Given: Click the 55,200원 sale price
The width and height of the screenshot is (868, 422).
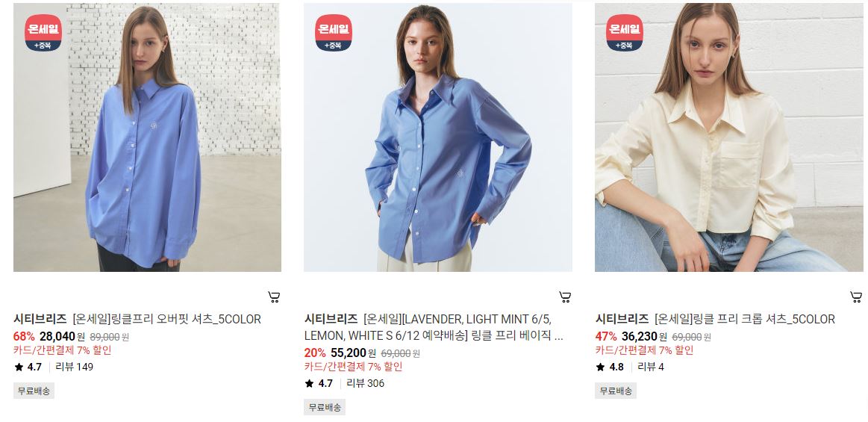Looking at the screenshot, I should 353,353.
